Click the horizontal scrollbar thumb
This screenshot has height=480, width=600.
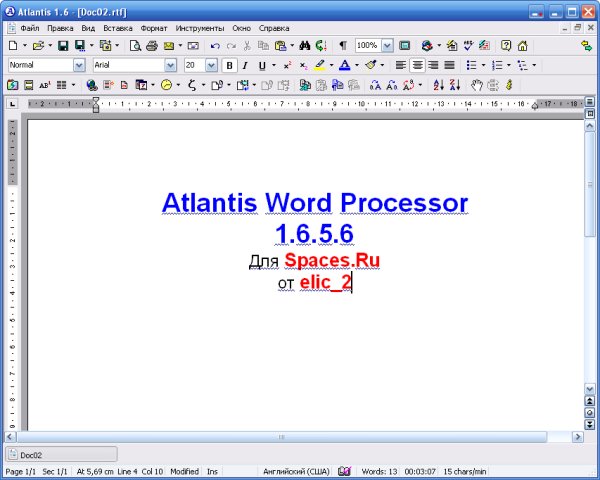pyautogui.click(x=282, y=437)
